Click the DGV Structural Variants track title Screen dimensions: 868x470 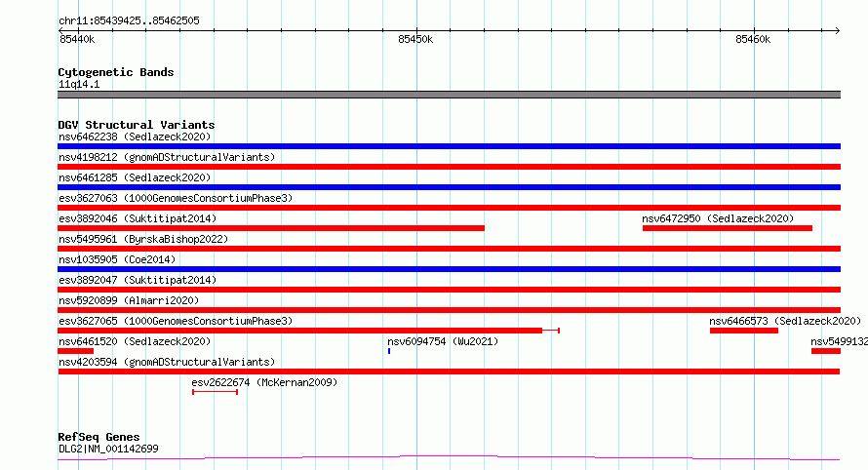click(x=137, y=125)
